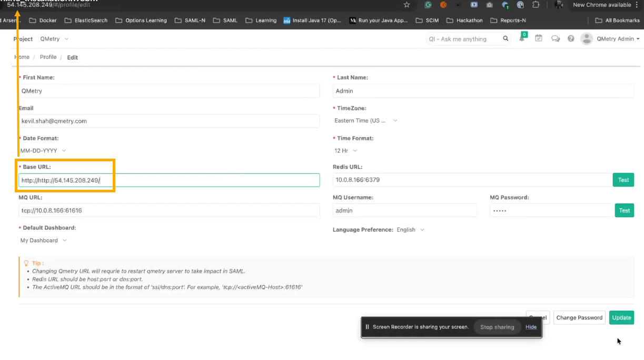Open the Reports-N bookmarks folder
This screenshot has height=360, width=644.
click(x=508, y=21)
